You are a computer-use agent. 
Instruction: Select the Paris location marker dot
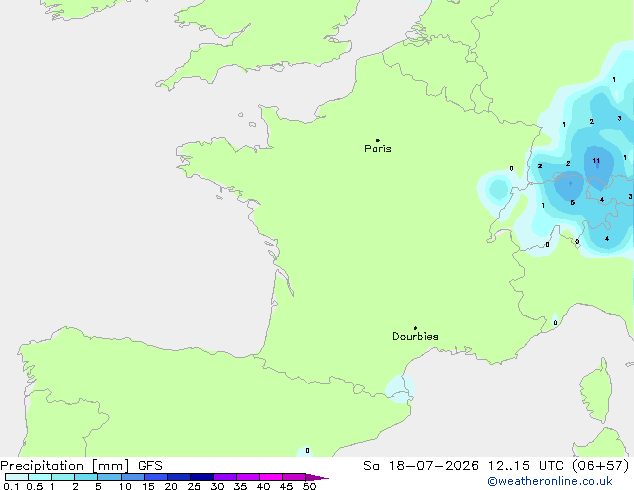tap(378, 140)
